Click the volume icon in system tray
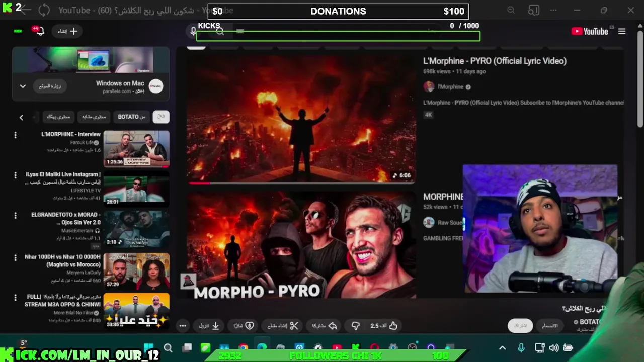The width and height of the screenshot is (644, 362). point(554,348)
